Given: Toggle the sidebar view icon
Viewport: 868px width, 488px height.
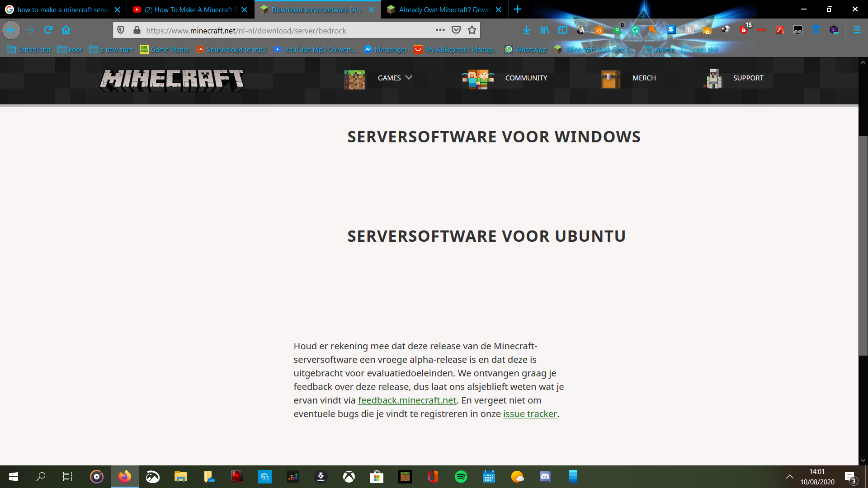Looking at the screenshot, I should 563,30.
